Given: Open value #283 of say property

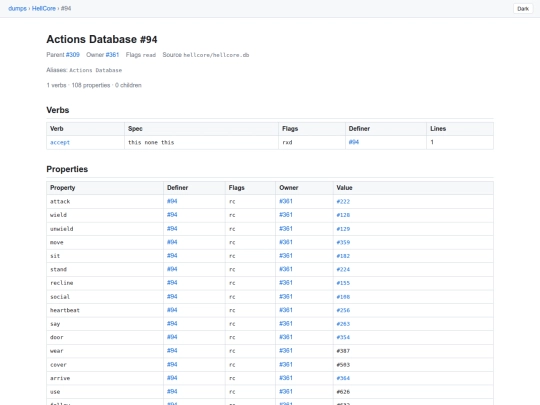Looking at the screenshot, I should pyautogui.click(x=343, y=324).
